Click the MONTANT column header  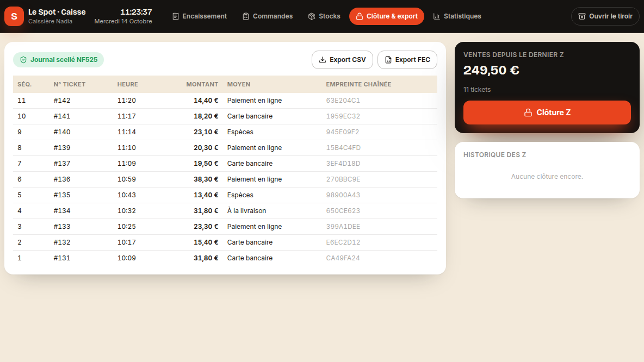pos(202,85)
